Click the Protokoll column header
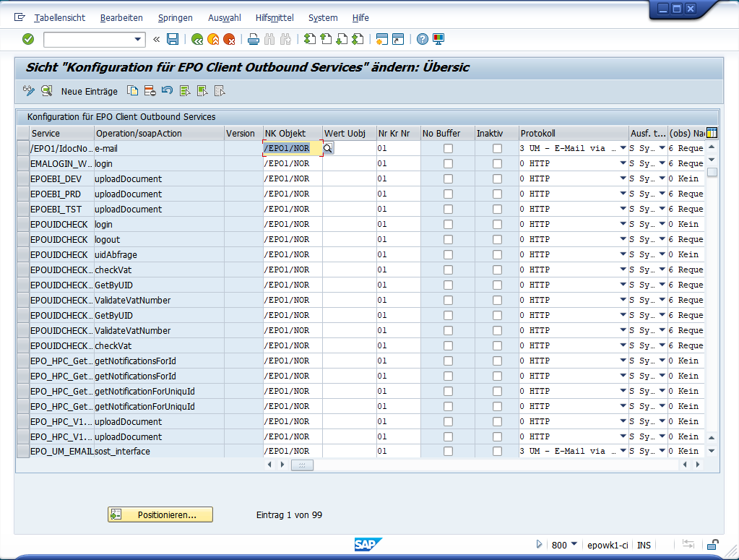 tap(574, 134)
